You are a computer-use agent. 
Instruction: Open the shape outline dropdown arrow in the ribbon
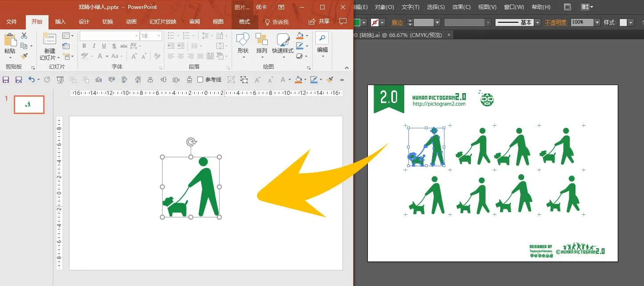[x=307, y=46]
